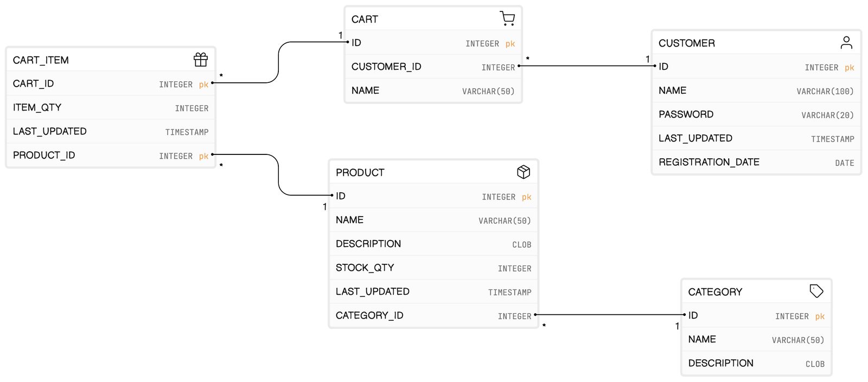Select the PRODUCT table title
The width and height of the screenshot is (868, 382).
click(x=360, y=172)
